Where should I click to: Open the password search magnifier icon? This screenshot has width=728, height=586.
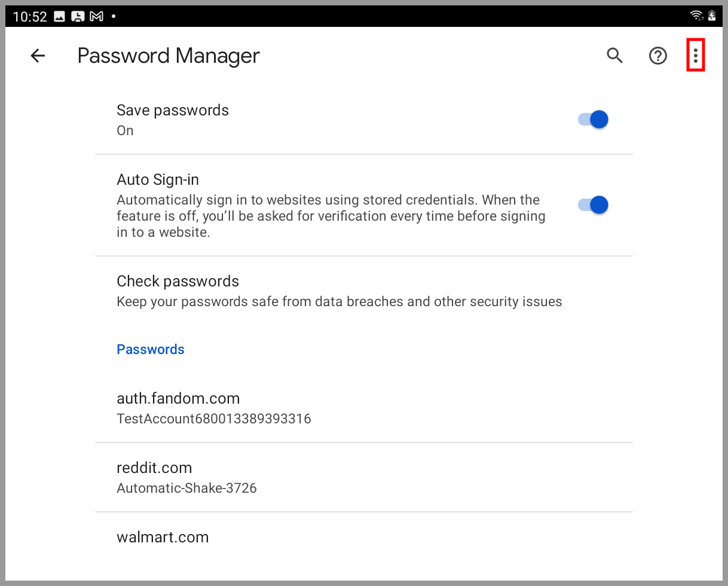coord(614,56)
